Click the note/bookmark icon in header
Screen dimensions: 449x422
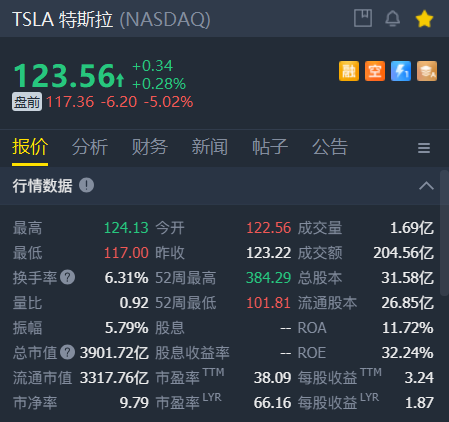pos(363,18)
